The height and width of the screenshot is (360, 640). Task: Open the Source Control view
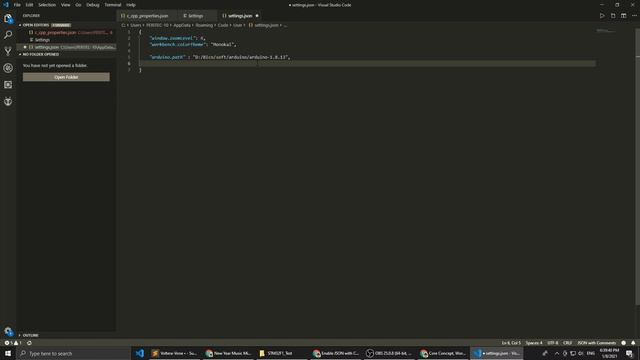pyautogui.click(x=8, y=51)
